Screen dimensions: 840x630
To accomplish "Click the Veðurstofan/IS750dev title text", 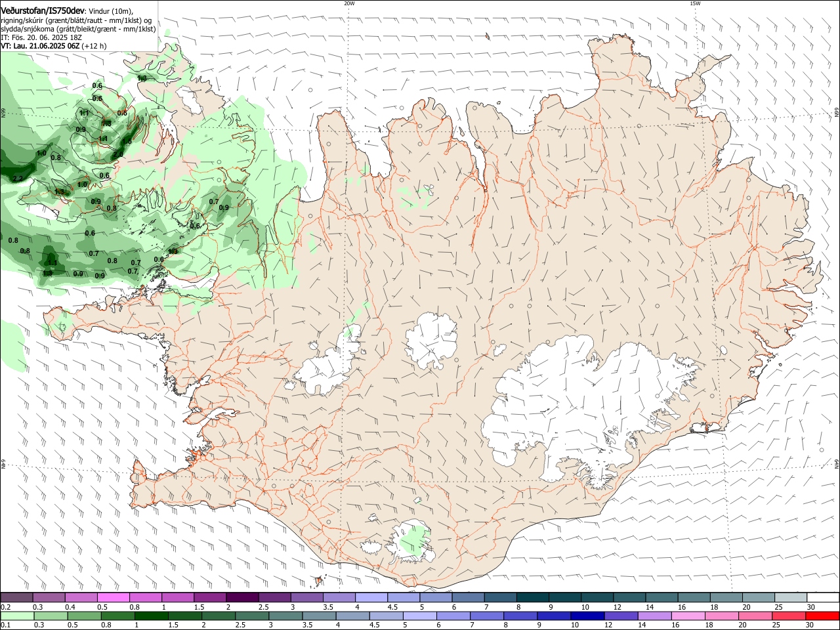I will click(43, 11).
